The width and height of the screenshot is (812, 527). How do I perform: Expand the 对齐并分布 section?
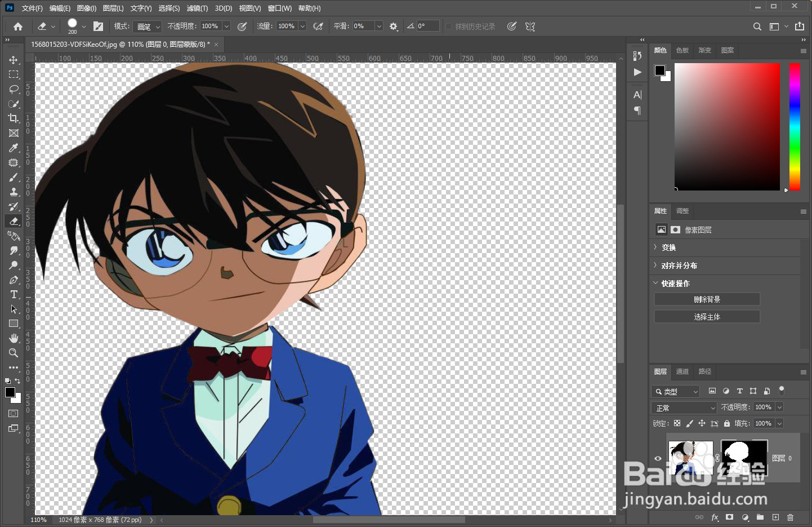tap(655, 265)
